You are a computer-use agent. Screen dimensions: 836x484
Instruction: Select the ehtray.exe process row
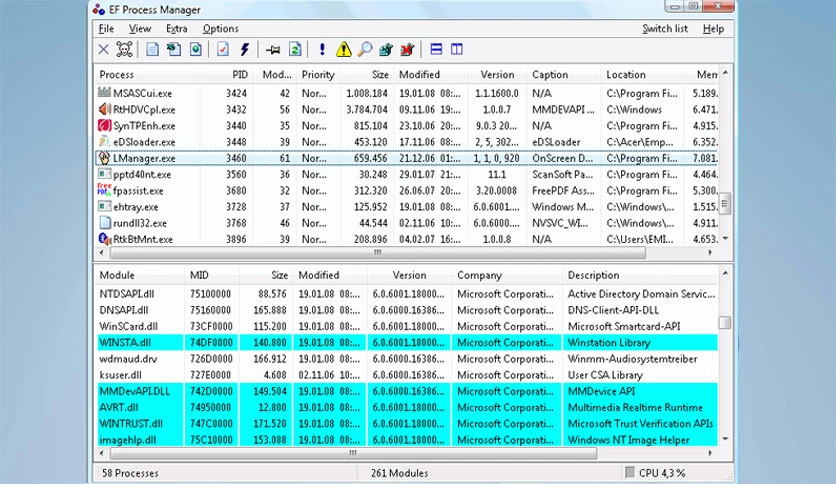(407, 207)
